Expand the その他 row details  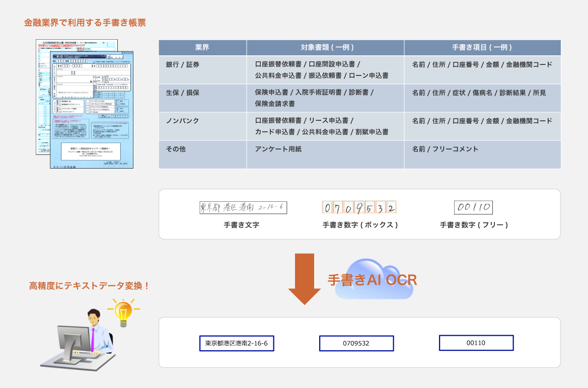(203, 154)
